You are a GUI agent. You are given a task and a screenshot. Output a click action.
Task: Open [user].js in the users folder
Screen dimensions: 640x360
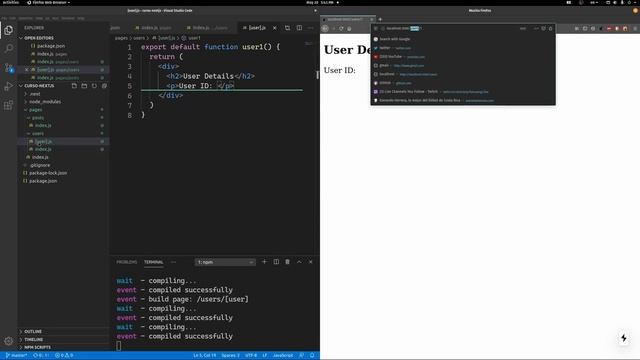coord(43,141)
